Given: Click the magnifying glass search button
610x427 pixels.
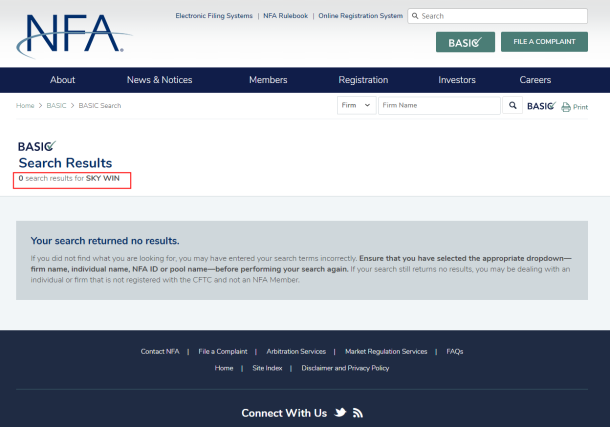Looking at the screenshot, I should (x=512, y=105).
